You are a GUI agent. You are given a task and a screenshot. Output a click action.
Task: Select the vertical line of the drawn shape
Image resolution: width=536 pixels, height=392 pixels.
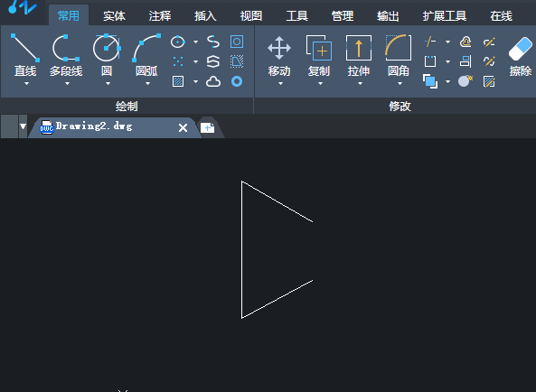pos(241,249)
